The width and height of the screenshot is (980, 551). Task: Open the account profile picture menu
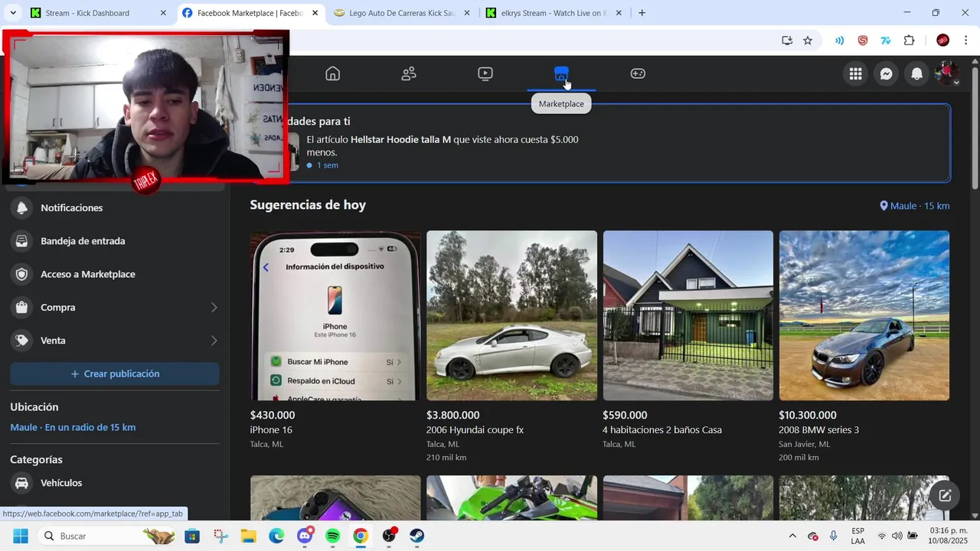(x=947, y=73)
